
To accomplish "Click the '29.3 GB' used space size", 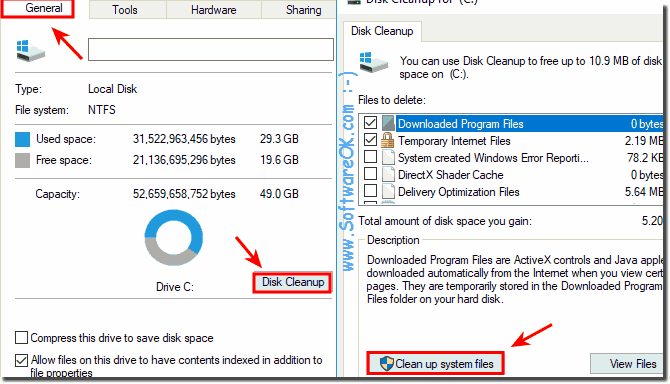I will pyautogui.click(x=279, y=139).
